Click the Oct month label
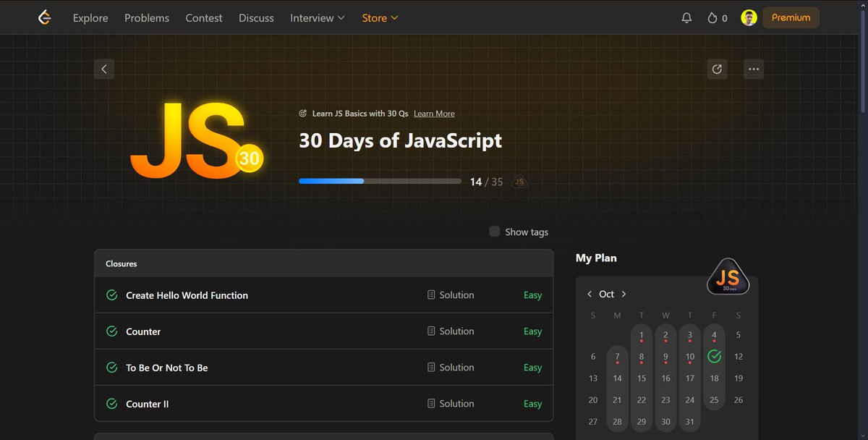 point(607,294)
